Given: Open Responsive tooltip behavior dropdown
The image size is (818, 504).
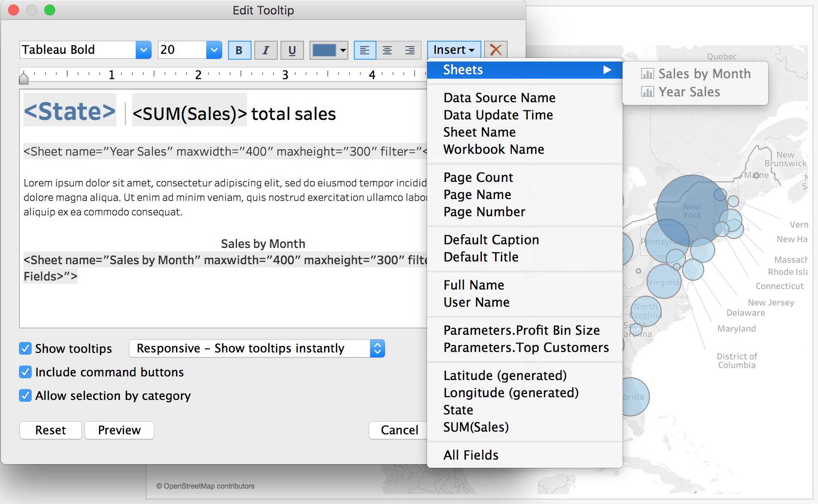Looking at the screenshot, I should (x=257, y=348).
